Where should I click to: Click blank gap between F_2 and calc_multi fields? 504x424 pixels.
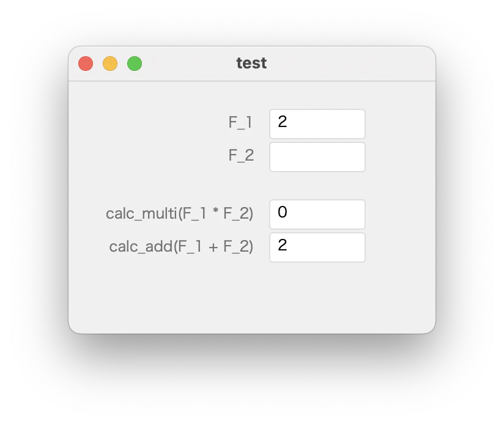click(317, 186)
